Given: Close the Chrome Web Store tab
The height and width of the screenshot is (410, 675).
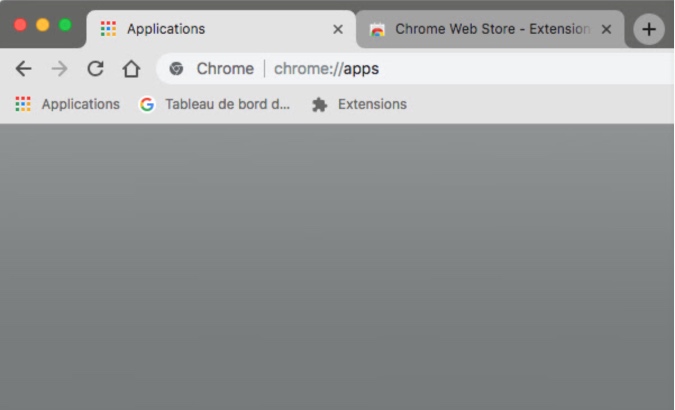Looking at the screenshot, I should 606,29.
